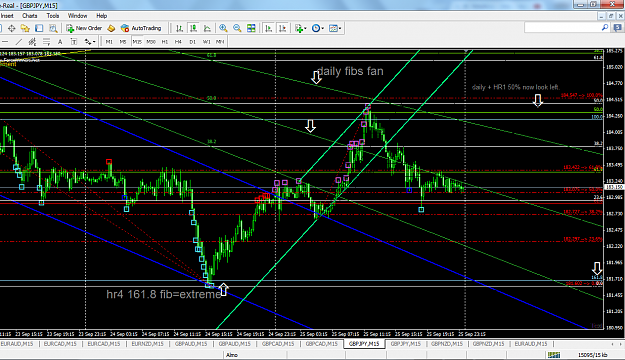Viewport: 625px width, 360px height.
Task: Zoom in on the chart
Action: pyautogui.click(x=223, y=28)
